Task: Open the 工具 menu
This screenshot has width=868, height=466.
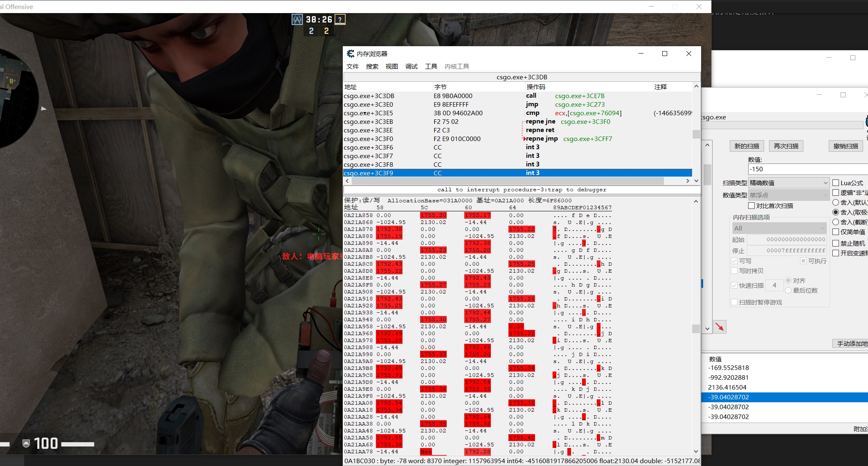Action: click(x=431, y=66)
